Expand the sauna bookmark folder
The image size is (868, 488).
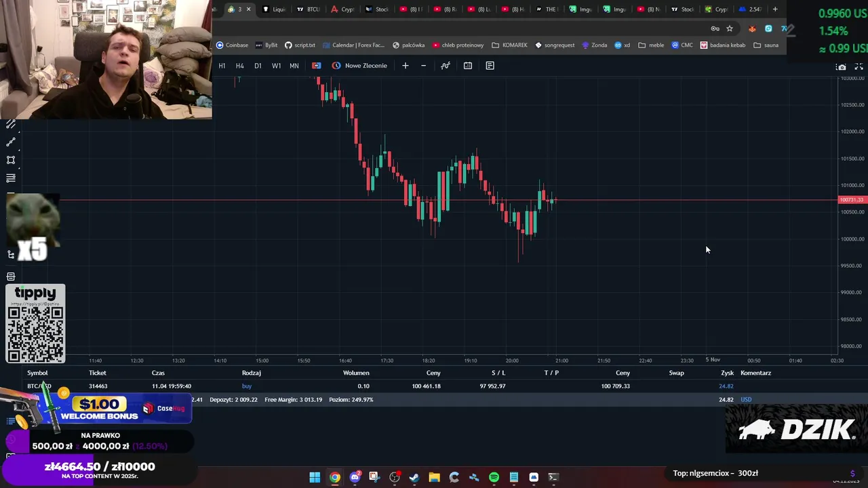(766, 45)
